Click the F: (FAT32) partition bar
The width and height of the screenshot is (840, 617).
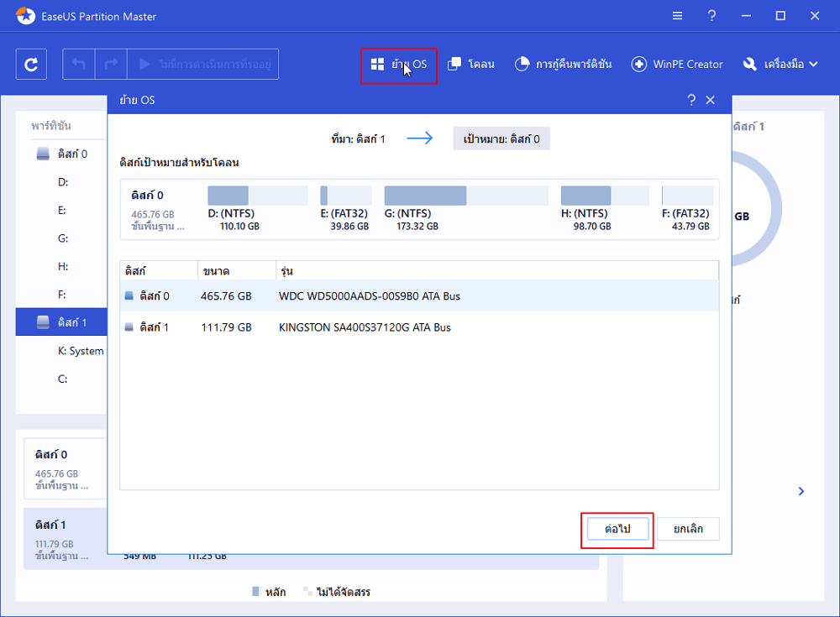[687, 196]
